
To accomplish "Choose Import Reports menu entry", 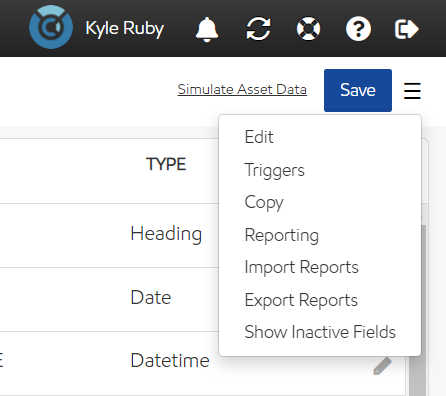I will click(x=301, y=267).
